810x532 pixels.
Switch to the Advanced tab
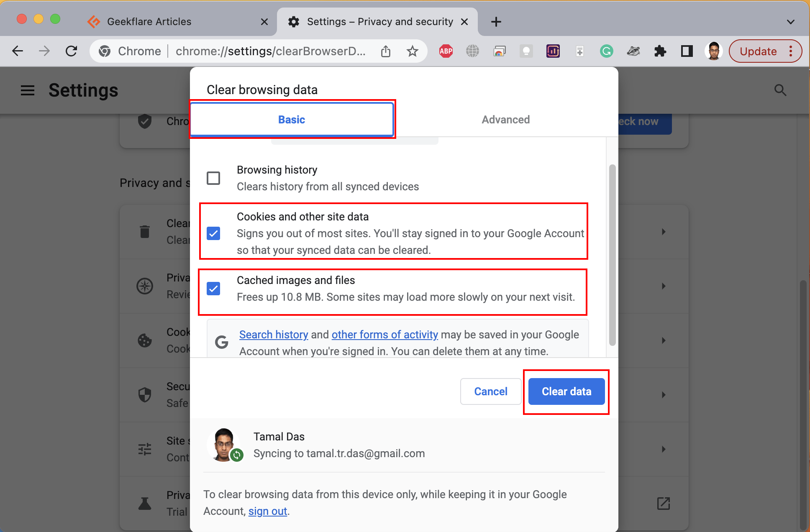505,120
